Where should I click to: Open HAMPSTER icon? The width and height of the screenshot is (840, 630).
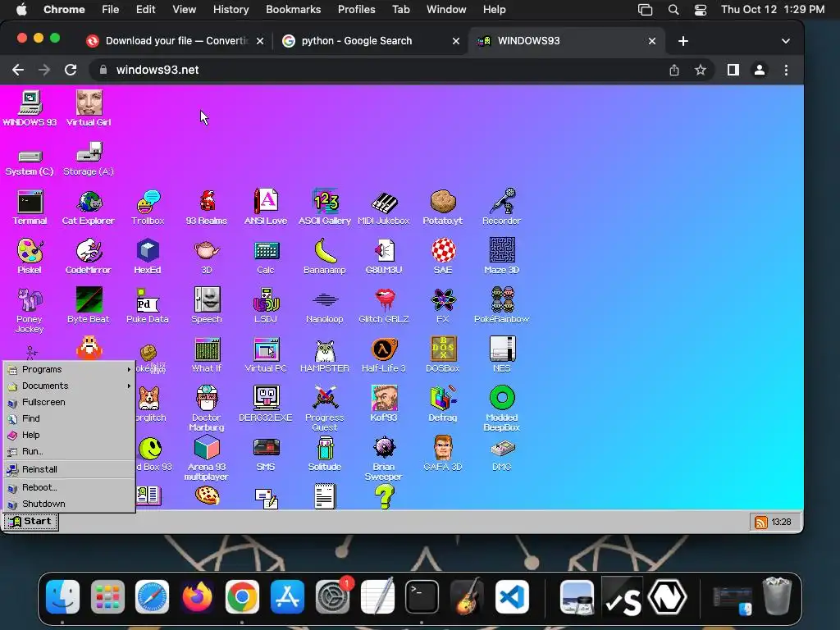[325, 355]
